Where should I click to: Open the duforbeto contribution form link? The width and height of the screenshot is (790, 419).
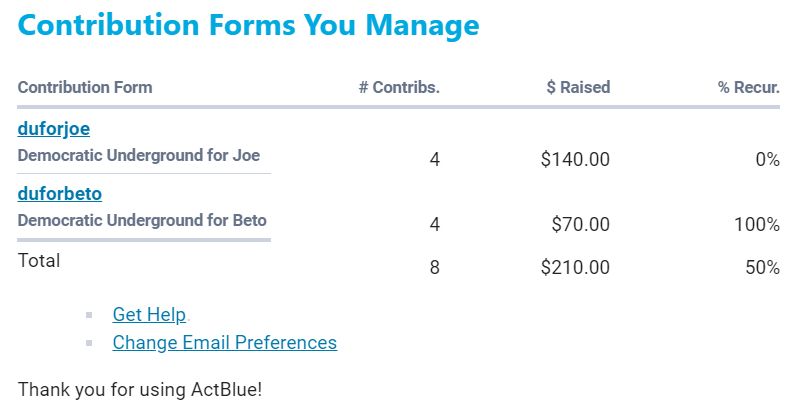tap(59, 193)
